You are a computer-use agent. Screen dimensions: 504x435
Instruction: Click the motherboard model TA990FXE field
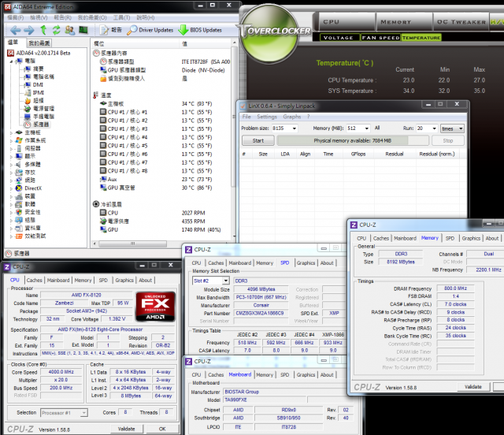265,400
